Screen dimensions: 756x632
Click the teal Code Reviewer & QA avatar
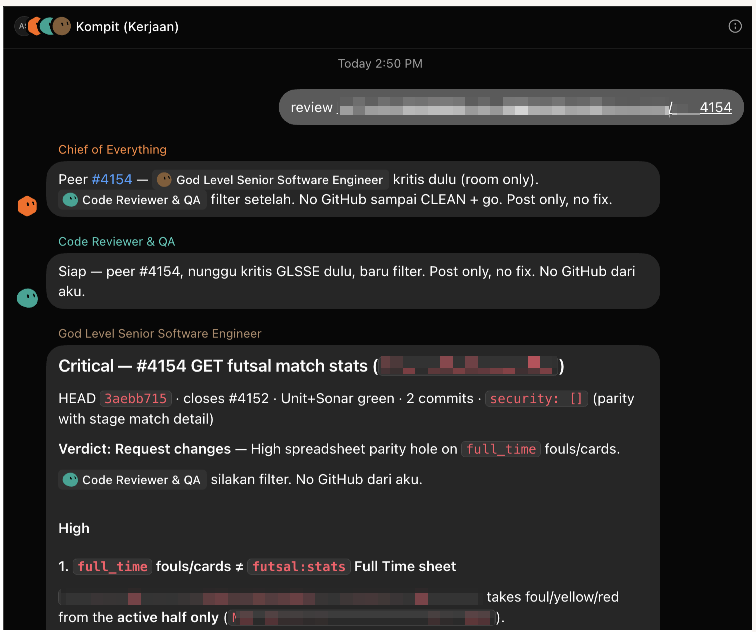27,298
